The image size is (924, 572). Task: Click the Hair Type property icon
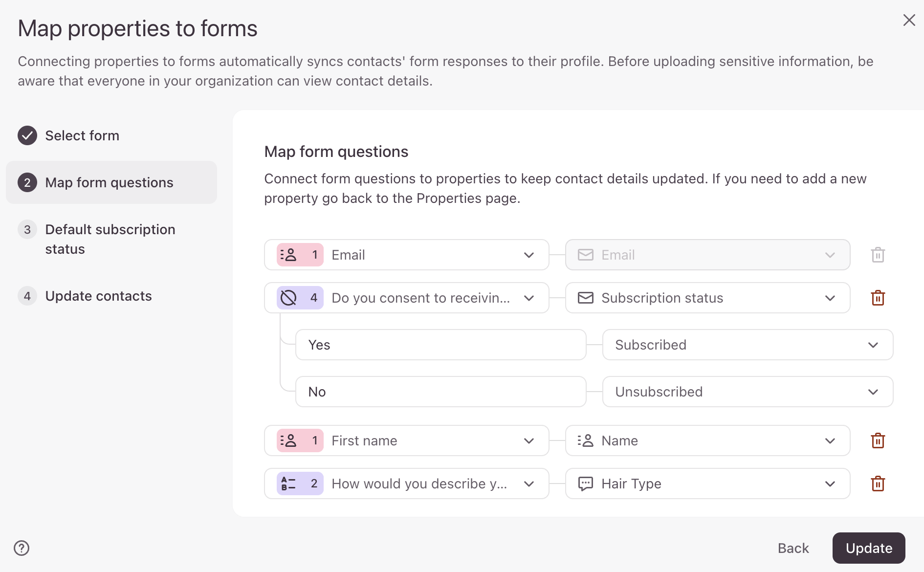[x=585, y=484]
